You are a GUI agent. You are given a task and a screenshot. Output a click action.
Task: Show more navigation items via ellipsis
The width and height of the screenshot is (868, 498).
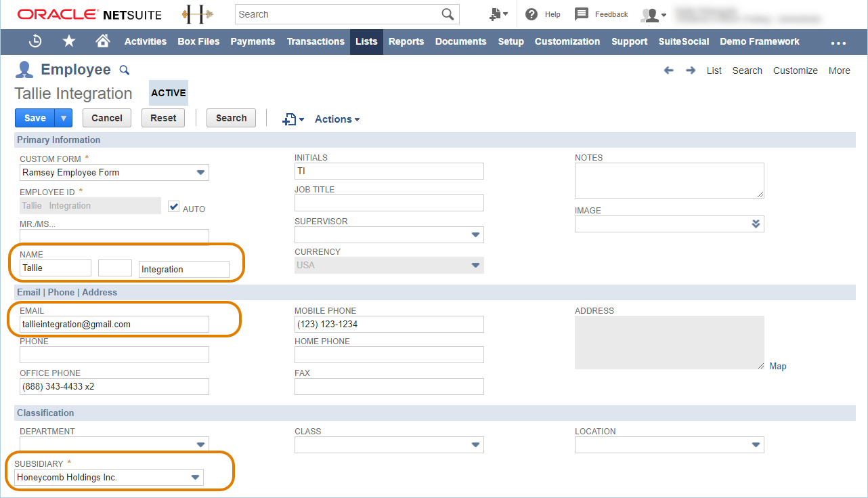pyautogui.click(x=838, y=43)
